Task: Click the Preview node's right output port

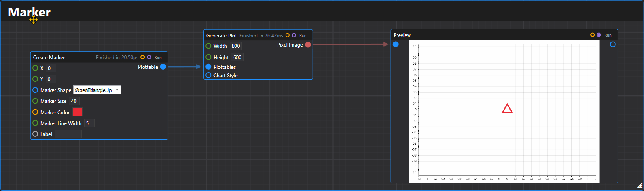Action: pos(613,44)
